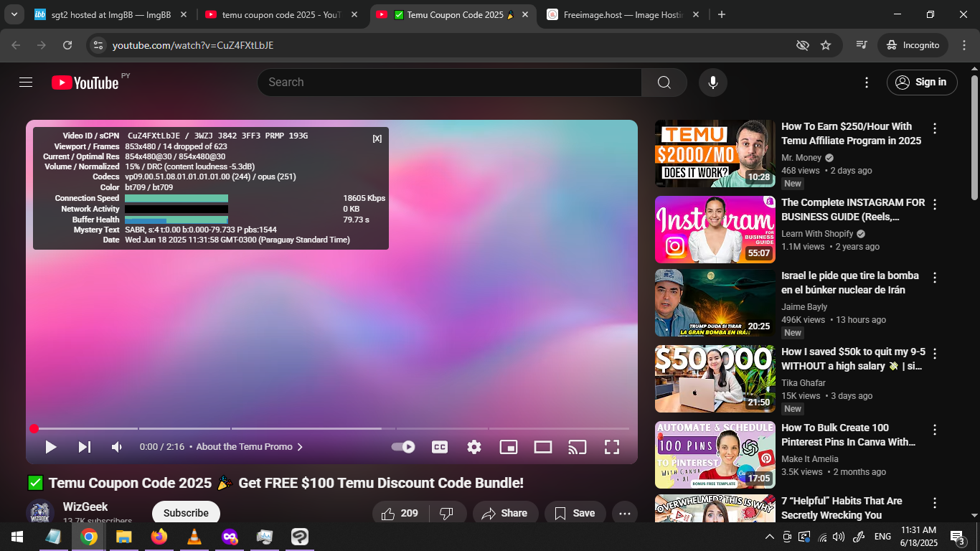Start voice search with the microphone
Viewport: 980px width, 551px height.
coord(713,83)
